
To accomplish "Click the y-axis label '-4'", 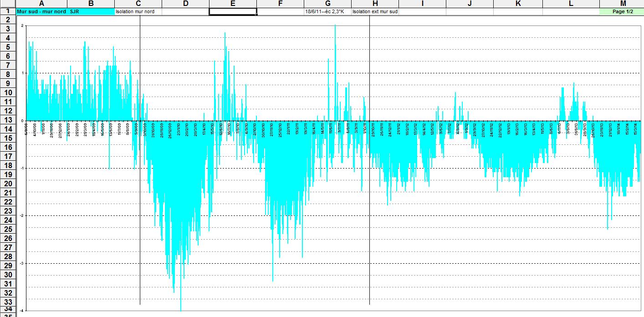I will pyautogui.click(x=21, y=311).
